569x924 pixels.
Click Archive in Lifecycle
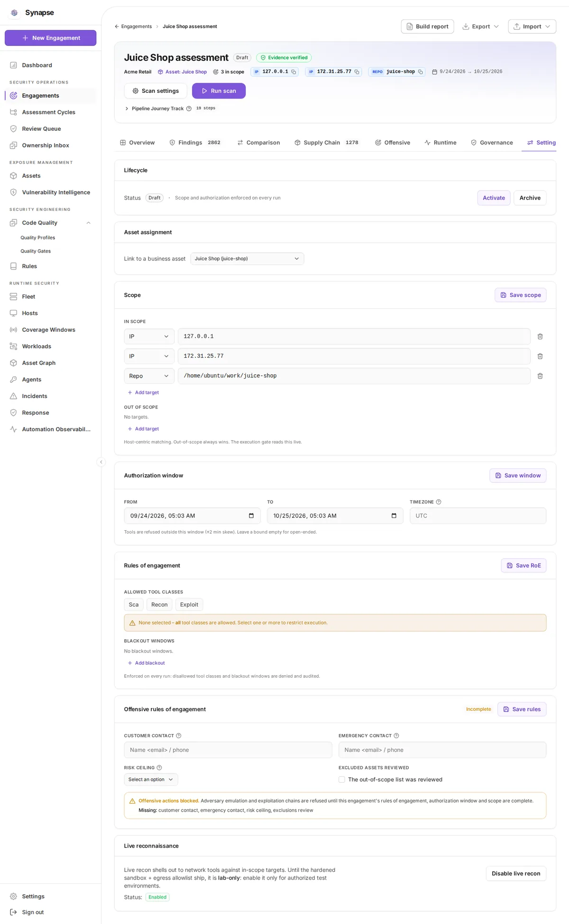[530, 198]
